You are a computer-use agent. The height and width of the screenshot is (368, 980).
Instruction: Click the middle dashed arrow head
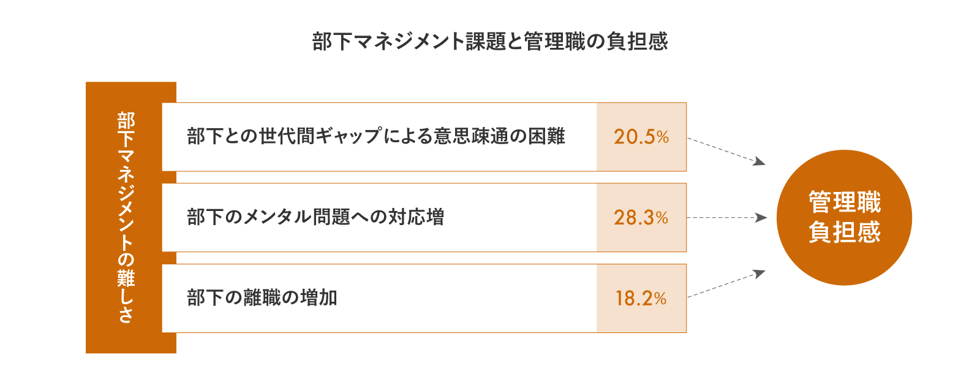tap(761, 218)
